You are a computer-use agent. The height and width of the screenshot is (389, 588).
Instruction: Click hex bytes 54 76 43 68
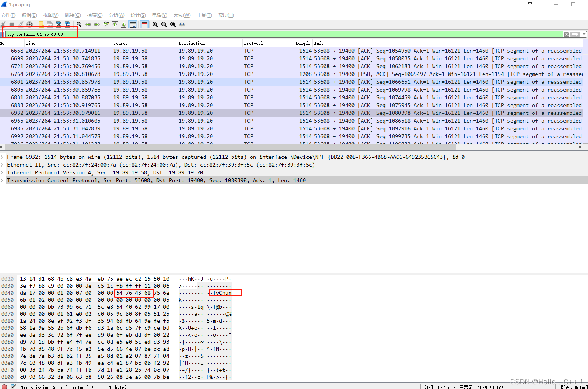coord(133,293)
